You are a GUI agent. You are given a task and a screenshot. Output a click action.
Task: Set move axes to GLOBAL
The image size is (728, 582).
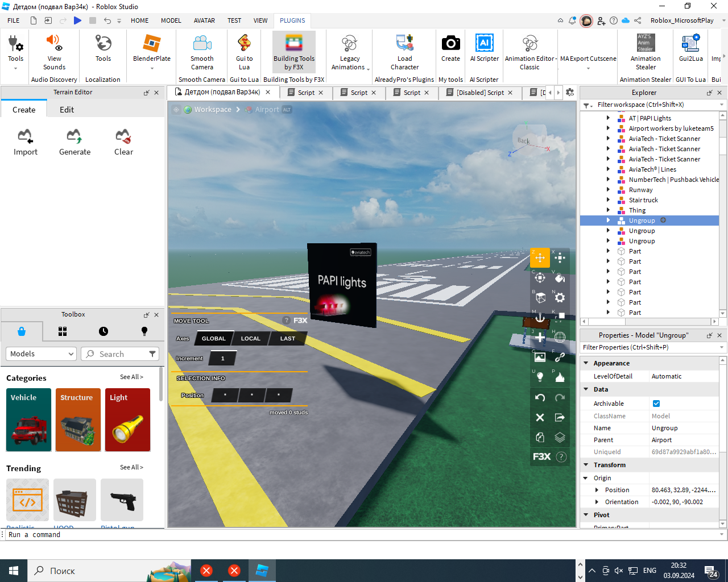point(214,338)
